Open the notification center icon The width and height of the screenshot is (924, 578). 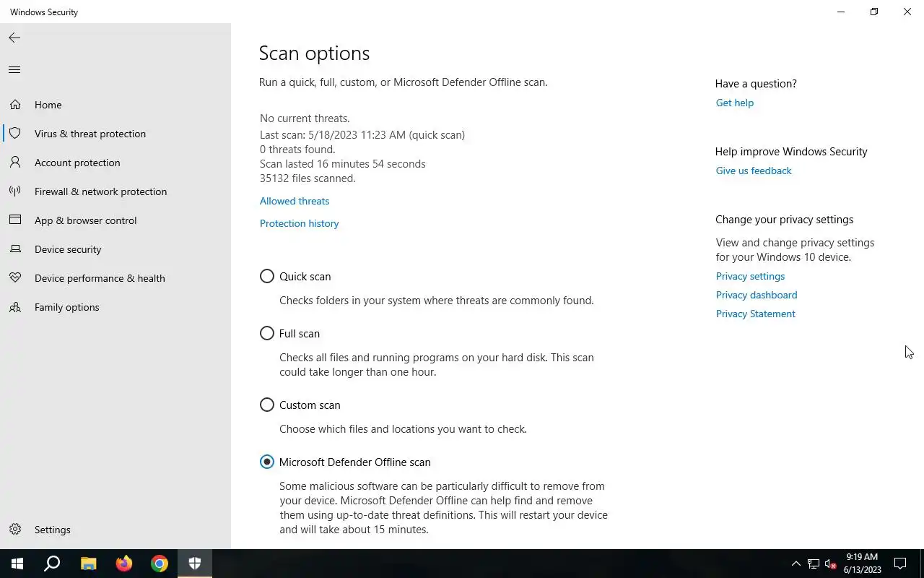900,564
